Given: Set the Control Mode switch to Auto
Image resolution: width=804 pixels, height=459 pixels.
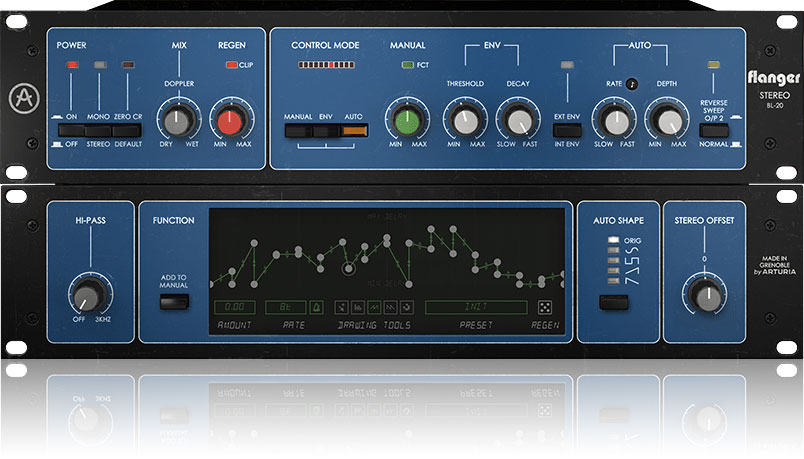Looking at the screenshot, I should [x=354, y=131].
